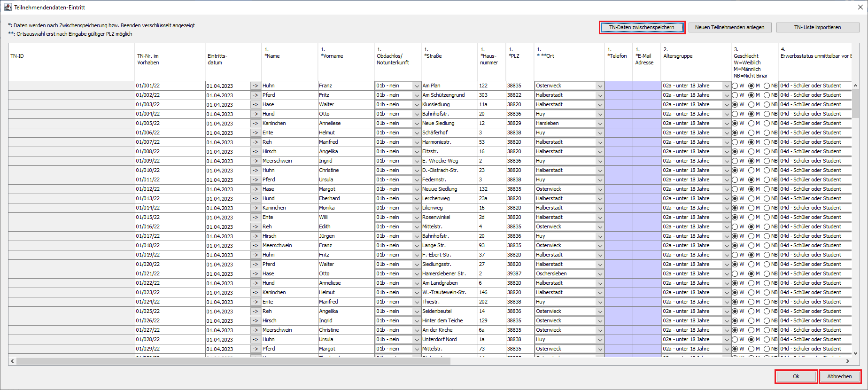Image resolution: width=868 pixels, height=390 pixels.
Task: Click date arrow button in row 01/013/22
Action: [255, 198]
